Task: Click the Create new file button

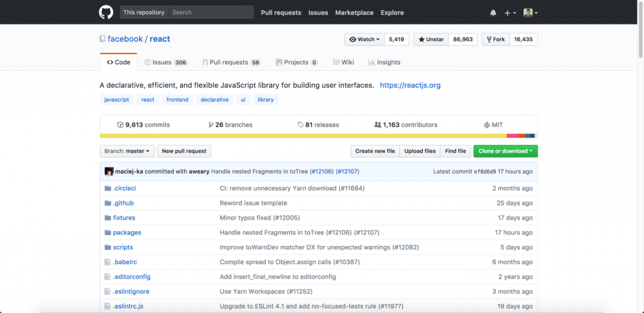Action: point(375,151)
